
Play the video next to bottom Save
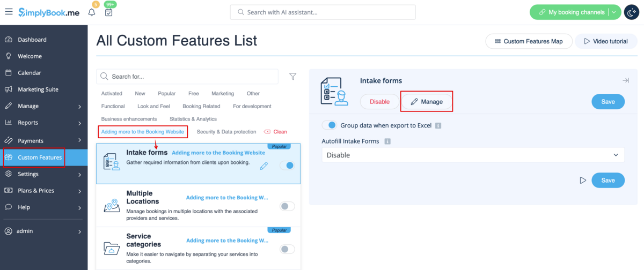click(x=583, y=181)
